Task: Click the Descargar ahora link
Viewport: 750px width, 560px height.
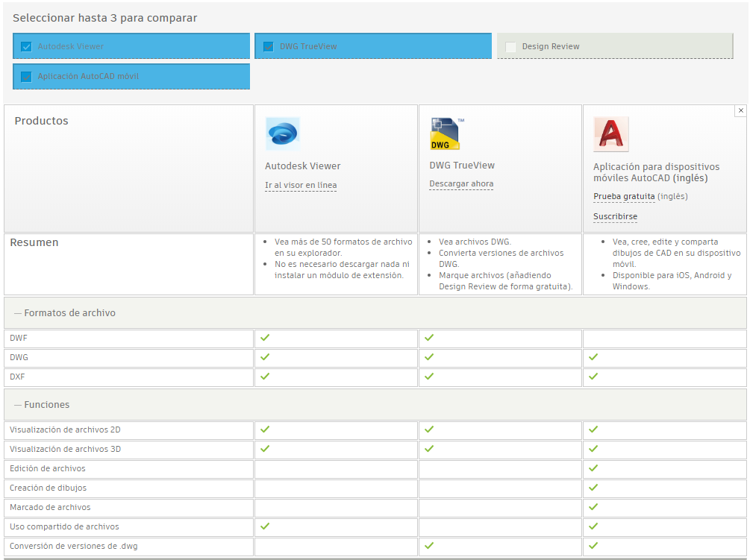Action: tap(461, 184)
